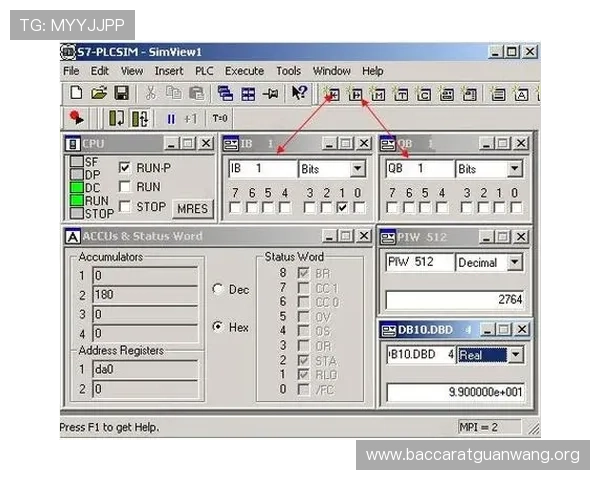Click the PIW 512 address field

420,262
